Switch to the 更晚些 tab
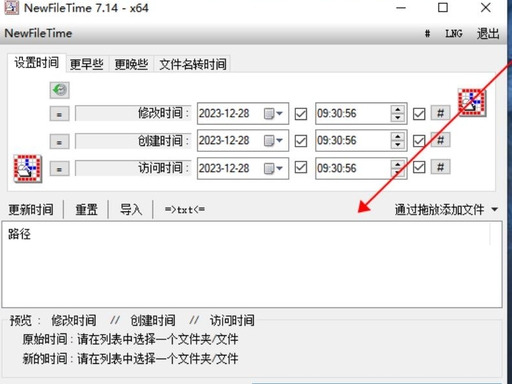 click(131, 64)
